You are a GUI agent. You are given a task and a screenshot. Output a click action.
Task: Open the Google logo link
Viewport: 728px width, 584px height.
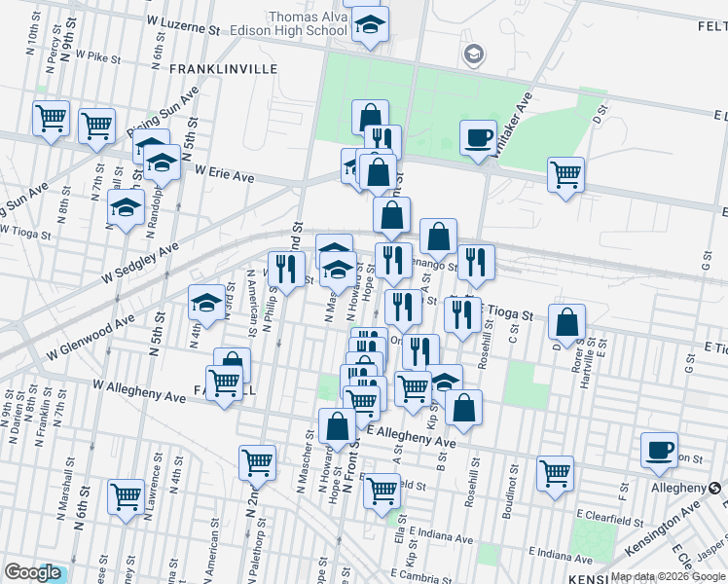pos(32,572)
